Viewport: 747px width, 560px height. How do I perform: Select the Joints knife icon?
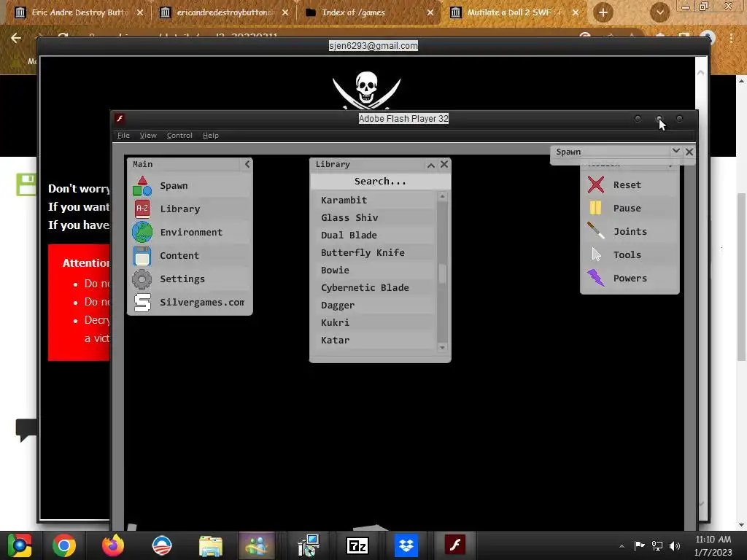click(x=595, y=231)
